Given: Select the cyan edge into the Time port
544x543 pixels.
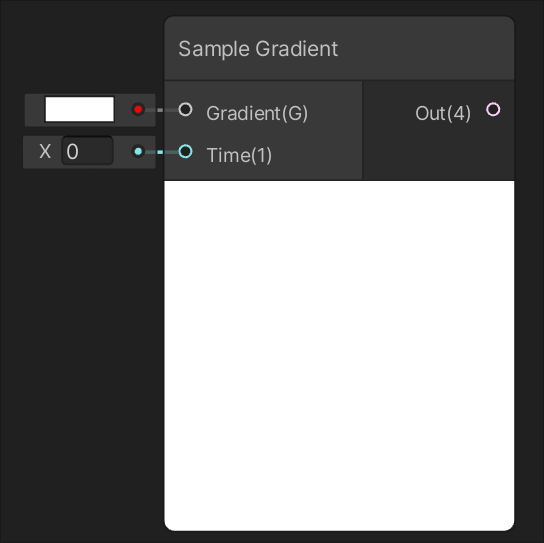Looking at the screenshot, I should [x=161, y=152].
